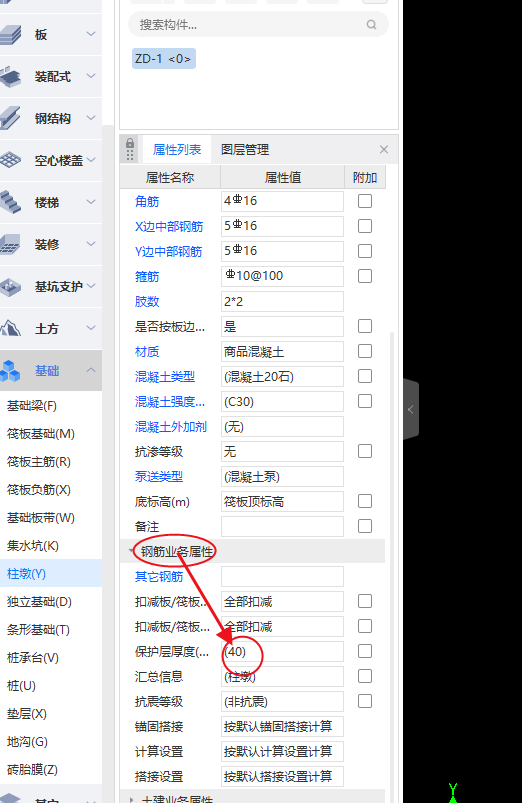The height and width of the screenshot is (803, 522).
Task: Tick the 材质 additional checkbox
Action: tap(365, 351)
